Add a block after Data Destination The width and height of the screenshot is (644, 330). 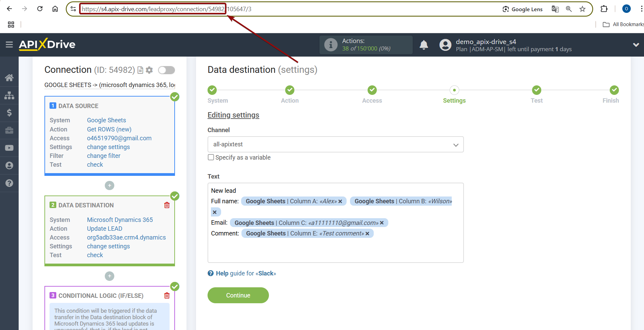109,276
